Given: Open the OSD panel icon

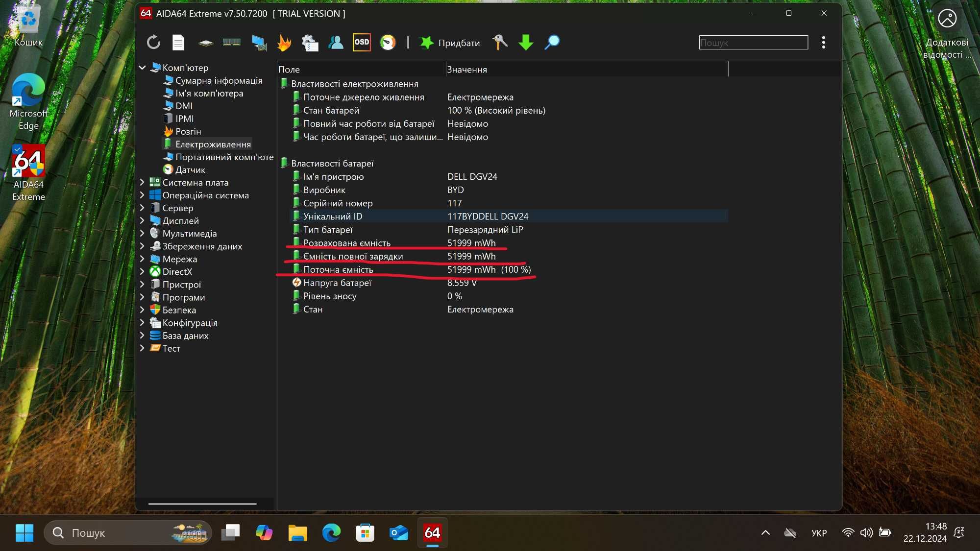Looking at the screenshot, I should [x=362, y=42].
